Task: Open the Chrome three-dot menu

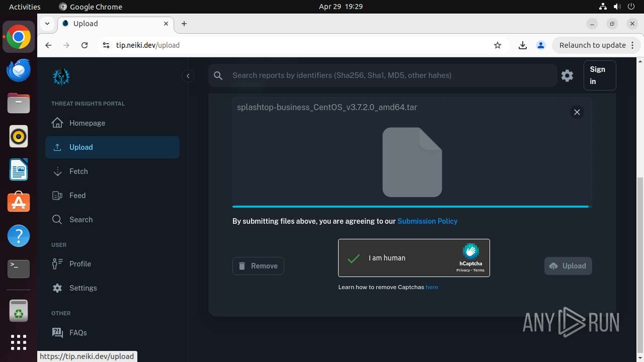Action: click(632, 45)
